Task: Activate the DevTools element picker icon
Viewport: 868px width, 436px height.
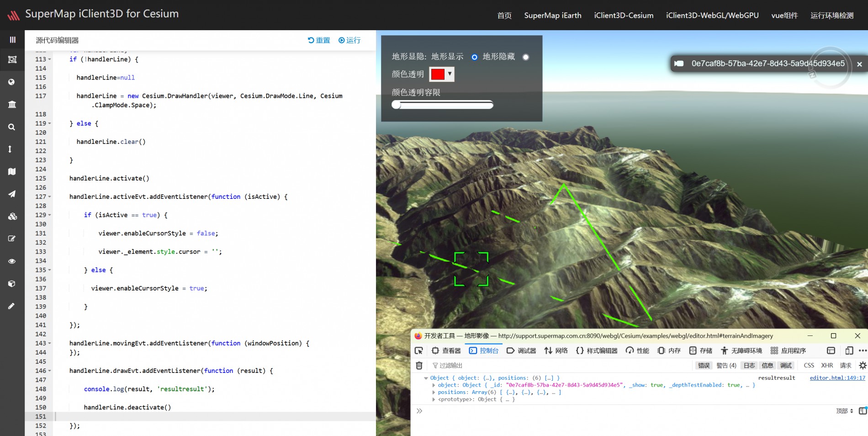Action: tap(418, 351)
